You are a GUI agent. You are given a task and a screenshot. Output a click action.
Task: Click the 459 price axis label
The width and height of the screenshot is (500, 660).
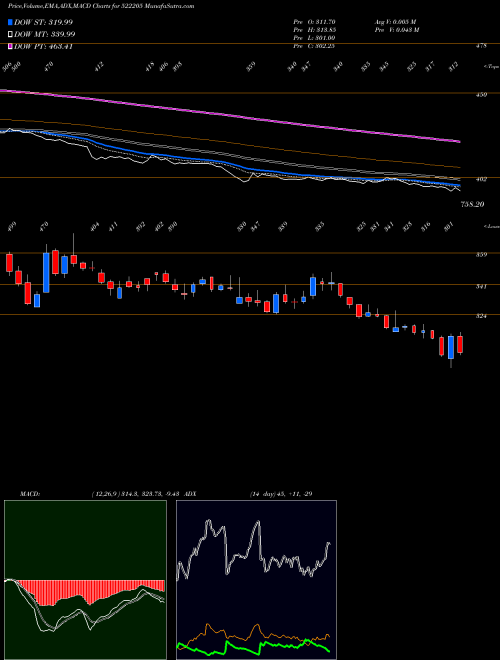point(481,95)
